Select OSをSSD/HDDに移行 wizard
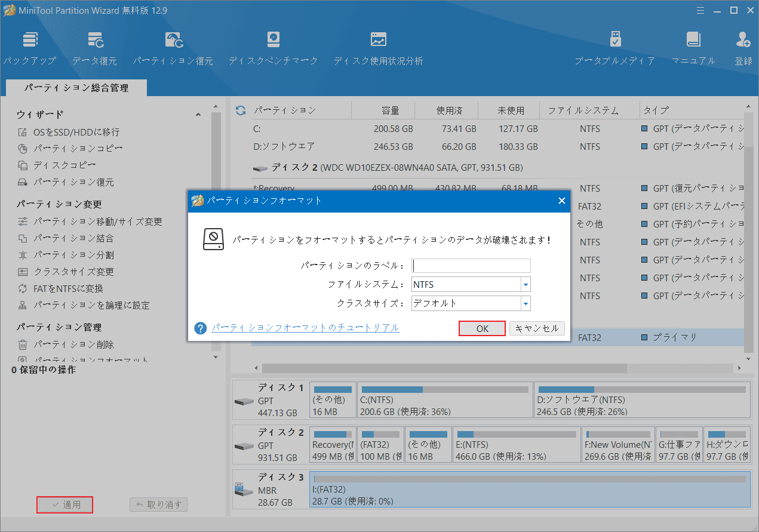 69,132
